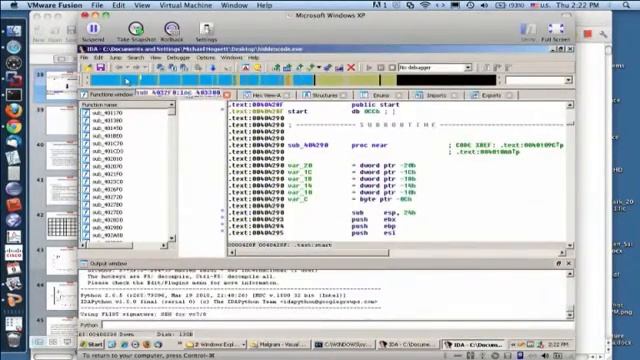Select sub_401C70 in the functions list
Screen dimensions: 640x360
pyautogui.click(x=107, y=144)
